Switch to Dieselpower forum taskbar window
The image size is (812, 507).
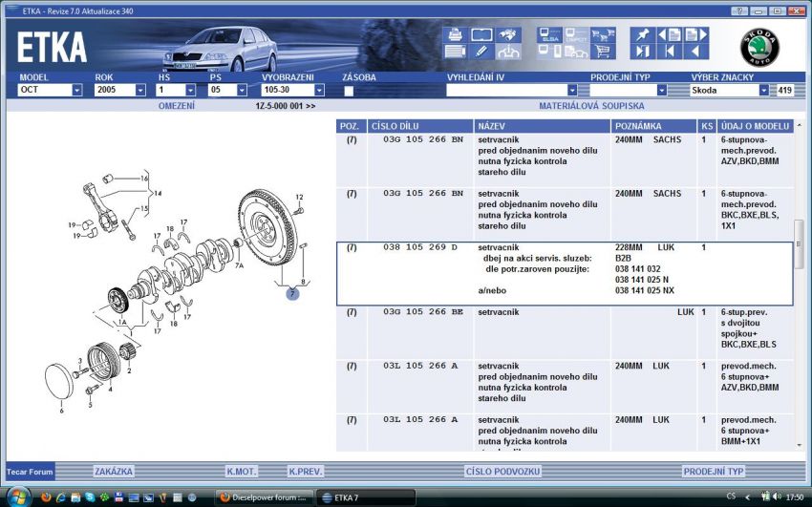[x=261, y=497]
